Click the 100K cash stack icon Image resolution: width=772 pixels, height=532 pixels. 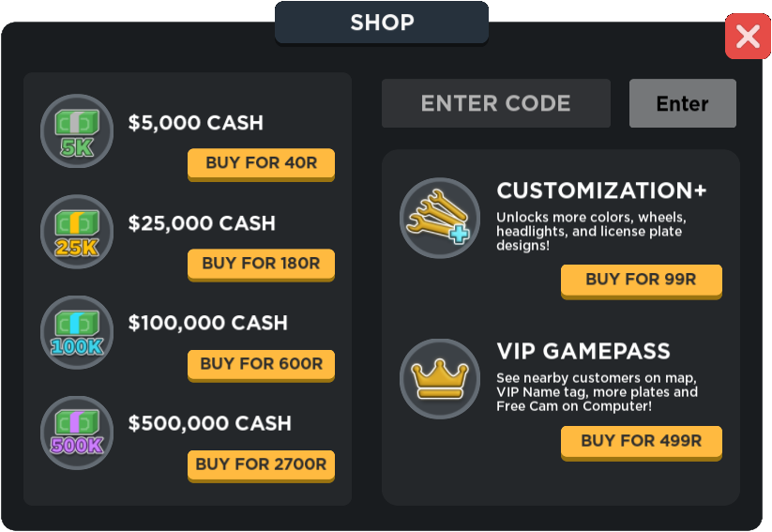coord(77,331)
